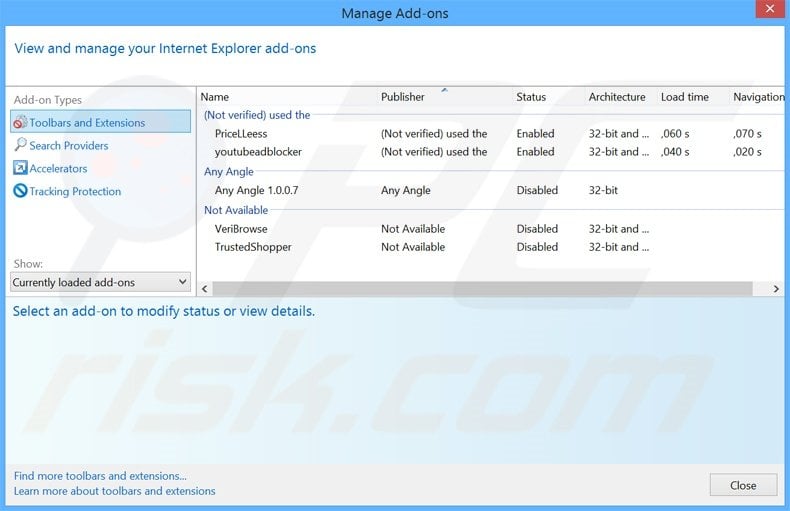Click VeriBrowse Not Available publisher cell
The image size is (790, 511).
click(x=413, y=229)
